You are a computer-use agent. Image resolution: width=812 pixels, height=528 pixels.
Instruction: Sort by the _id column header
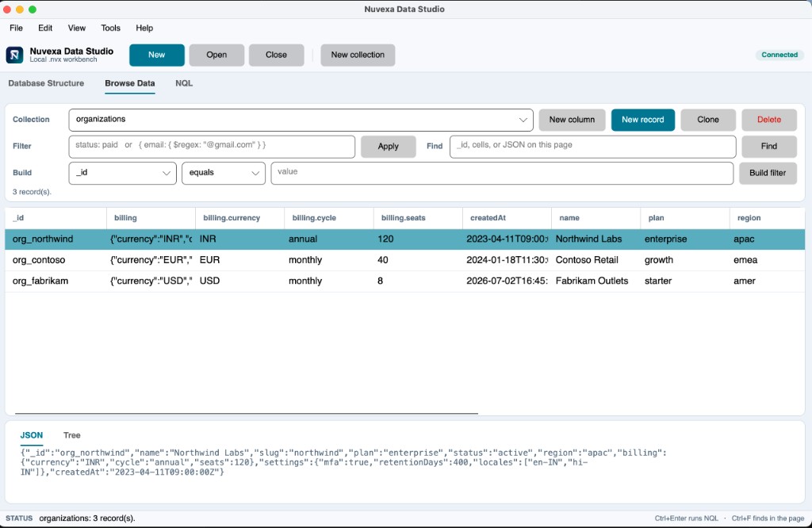[56, 218]
